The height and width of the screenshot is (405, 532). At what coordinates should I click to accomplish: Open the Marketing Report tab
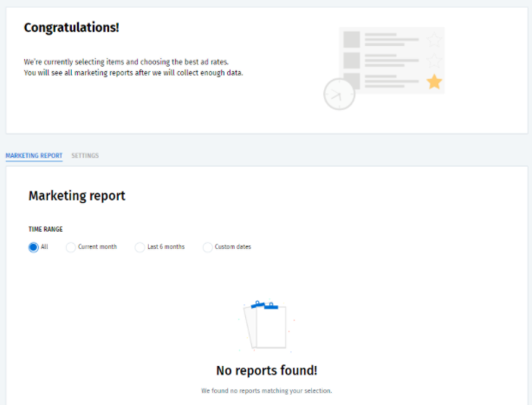click(34, 155)
